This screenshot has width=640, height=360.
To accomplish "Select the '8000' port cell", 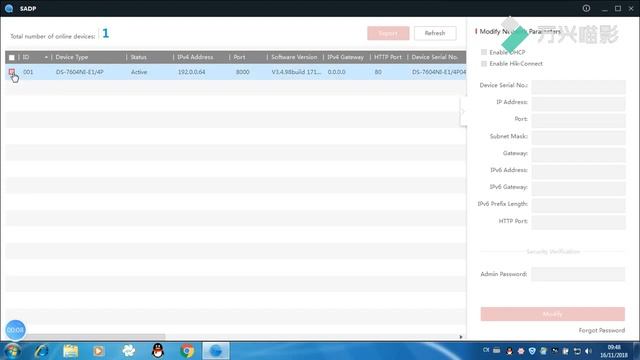I will click(242, 72).
